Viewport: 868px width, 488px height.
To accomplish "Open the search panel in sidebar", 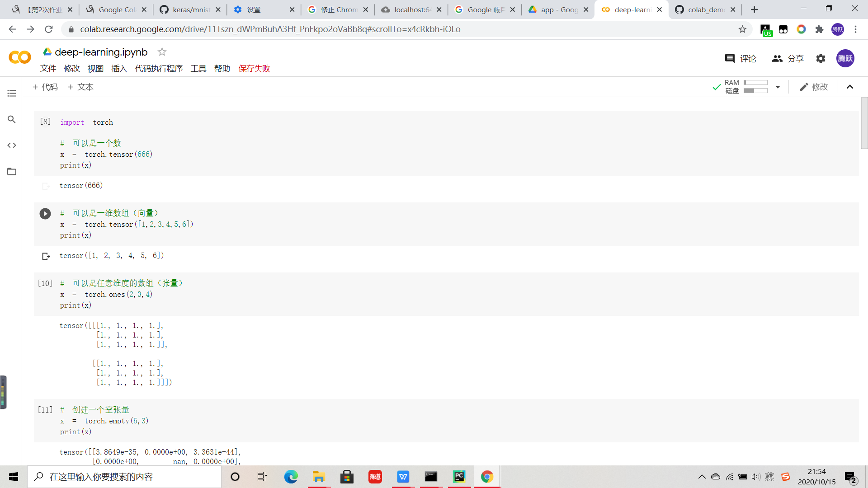I will 12,119.
